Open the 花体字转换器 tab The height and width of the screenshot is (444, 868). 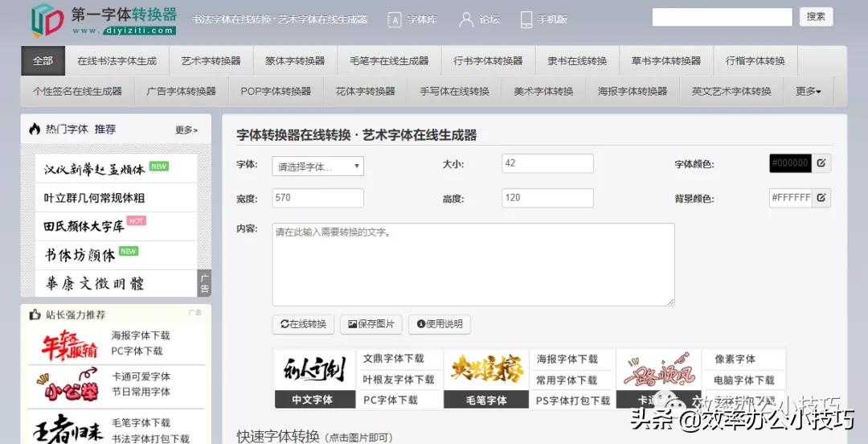tap(366, 92)
